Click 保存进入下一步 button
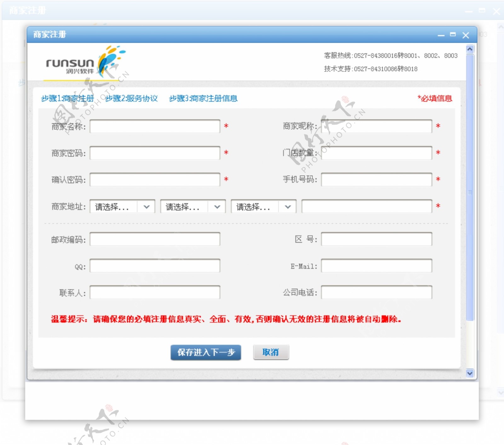This screenshot has height=445, width=504. pyautogui.click(x=206, y=352)
